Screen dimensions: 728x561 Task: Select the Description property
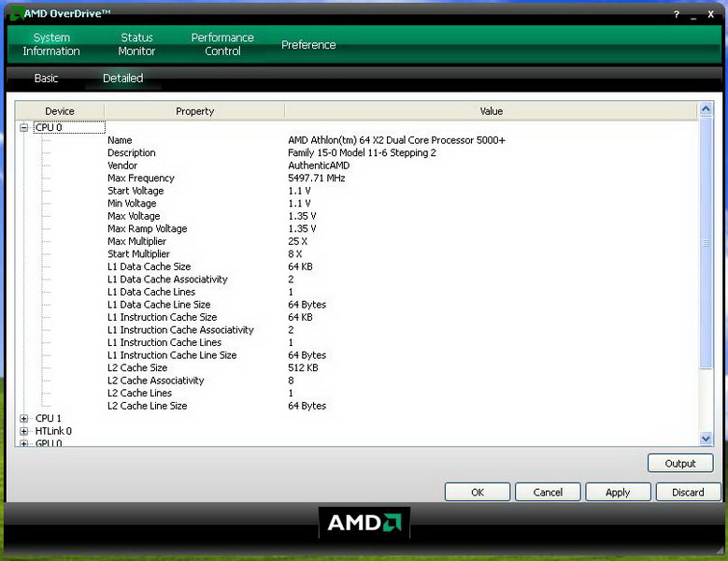[132, 152]
